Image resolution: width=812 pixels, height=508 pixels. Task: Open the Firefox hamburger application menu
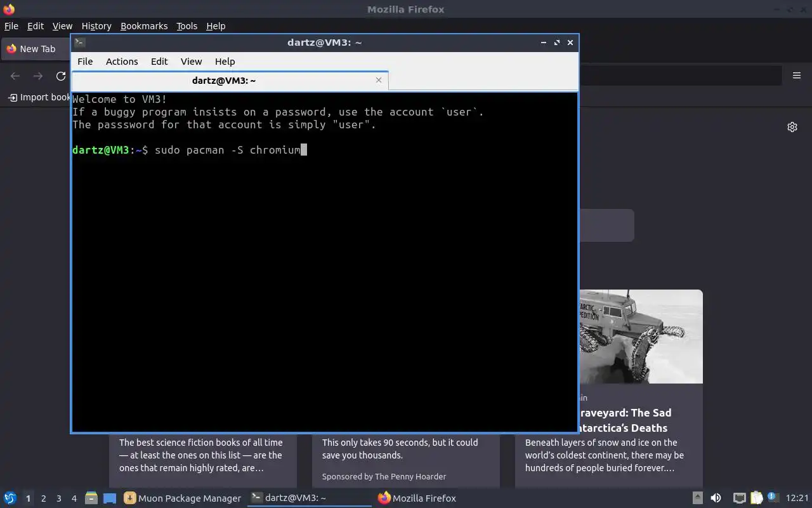click(x=797, y=76)
